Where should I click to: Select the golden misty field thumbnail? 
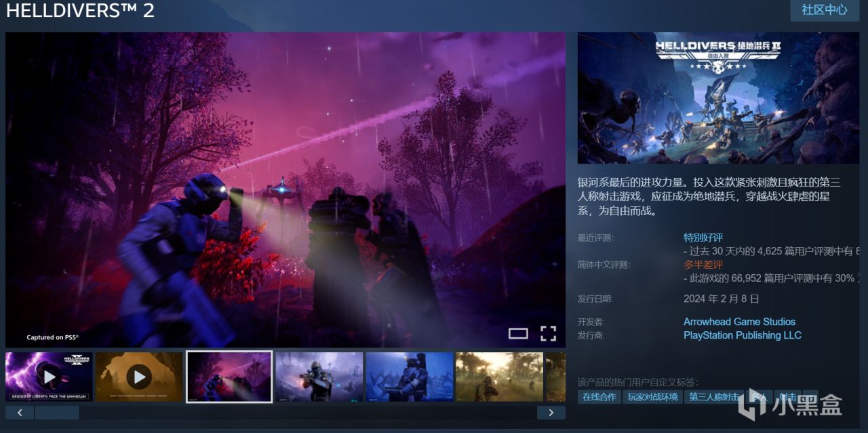[x=499, y=377]
